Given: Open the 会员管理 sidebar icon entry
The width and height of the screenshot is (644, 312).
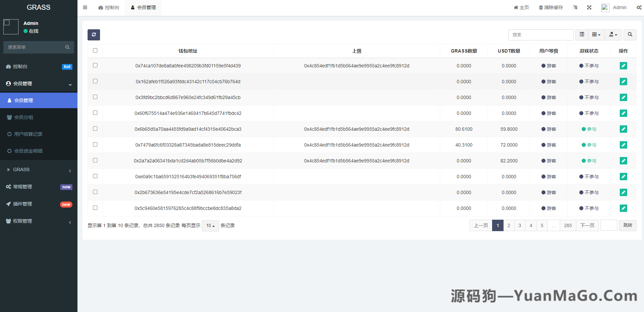Looking at the screenshot, I should pyautogui.click(x=24, y=100).
